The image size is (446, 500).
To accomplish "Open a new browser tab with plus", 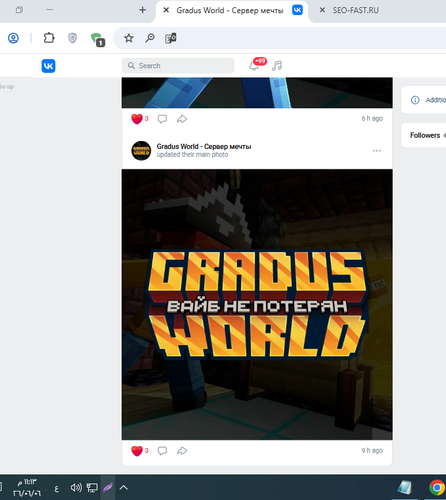I will click(142, 10).
